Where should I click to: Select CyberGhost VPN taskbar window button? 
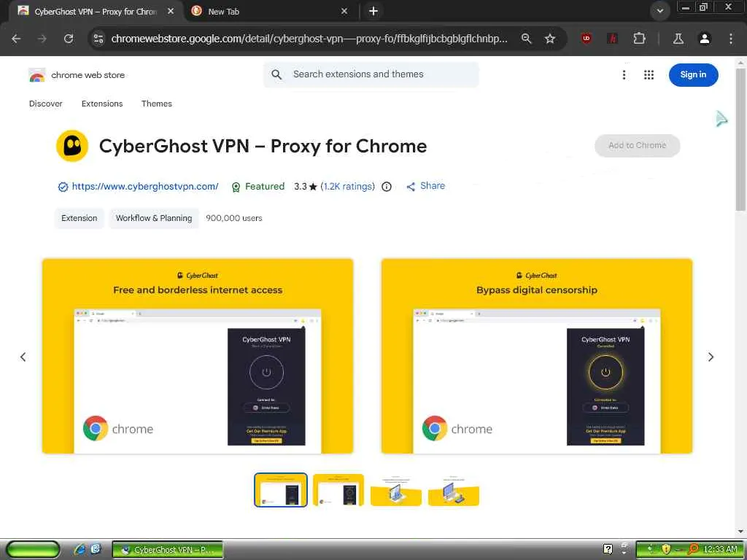click(168, 550)
